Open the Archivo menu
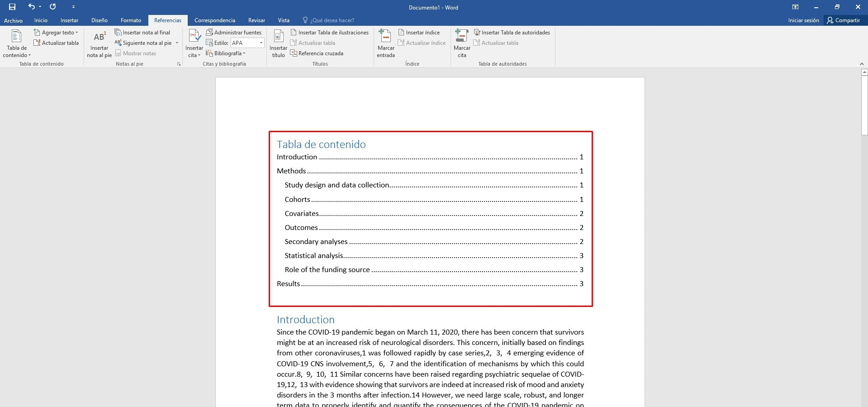 tap(13, 20)
